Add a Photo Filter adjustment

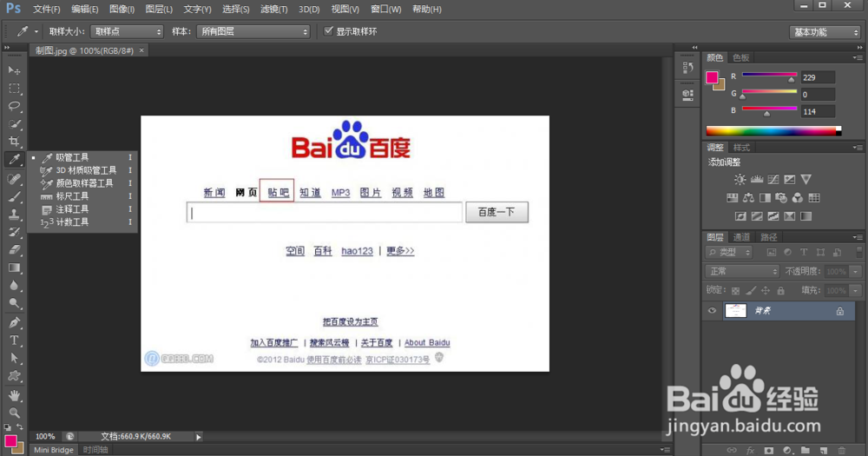coord(781,198)
